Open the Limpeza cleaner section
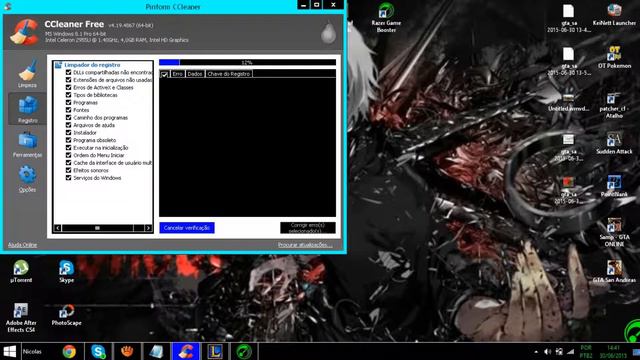Viewport: 640px width, 360px height. pyautogui.click(x=27, y=73)
